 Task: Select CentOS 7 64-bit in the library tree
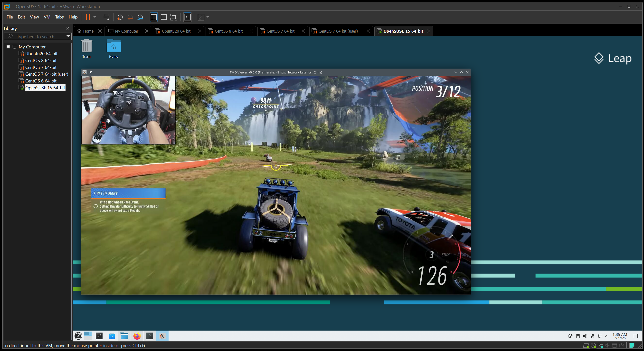point(41,67)
